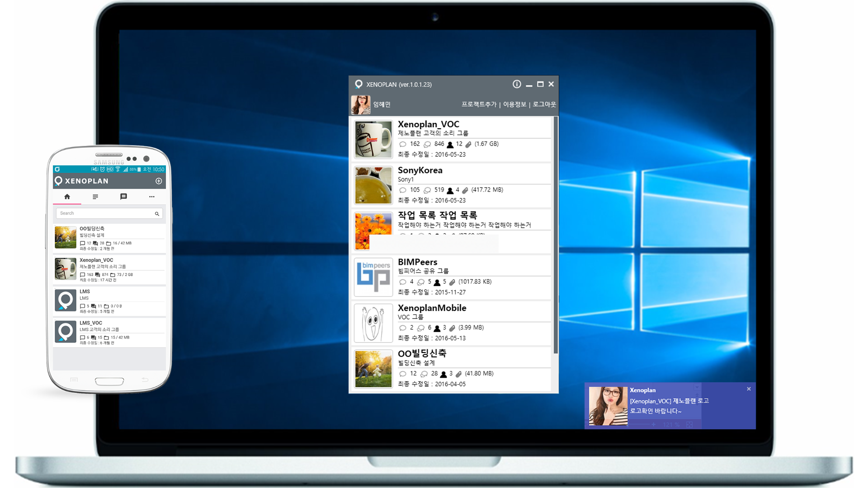Click 프로젝트추가 to add a project
The width and height of the screenshot is (868, 488).
[x=479, y=104]
